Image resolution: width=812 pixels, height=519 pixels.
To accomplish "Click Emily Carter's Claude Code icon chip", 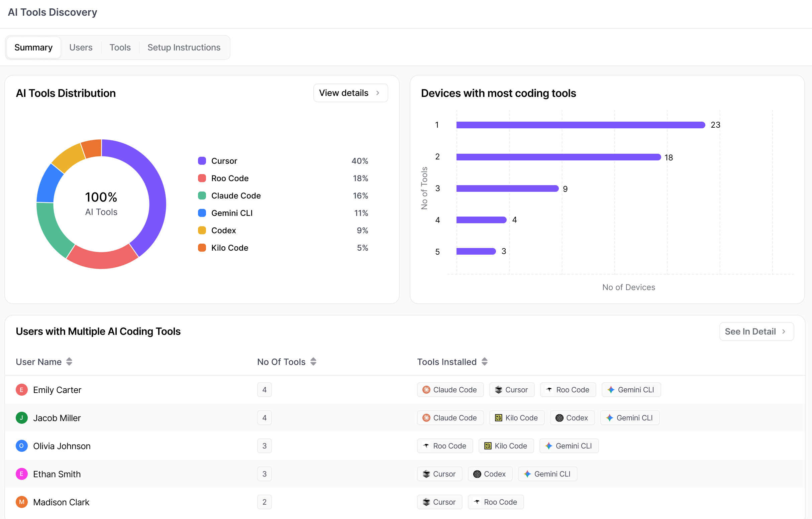I will tap(450, 390).
